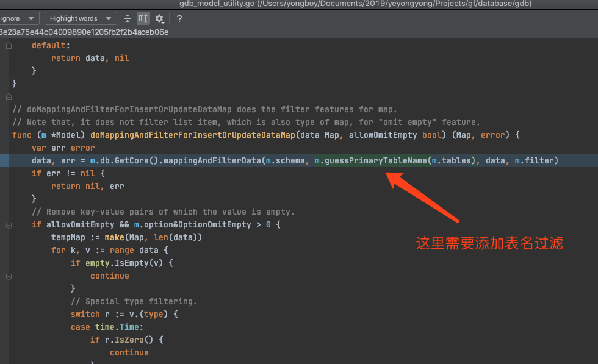This screenshot has height=364, width=598.
Task: Collapse fold at allowOmitEmpty if statement
Action: pos(9,225)
